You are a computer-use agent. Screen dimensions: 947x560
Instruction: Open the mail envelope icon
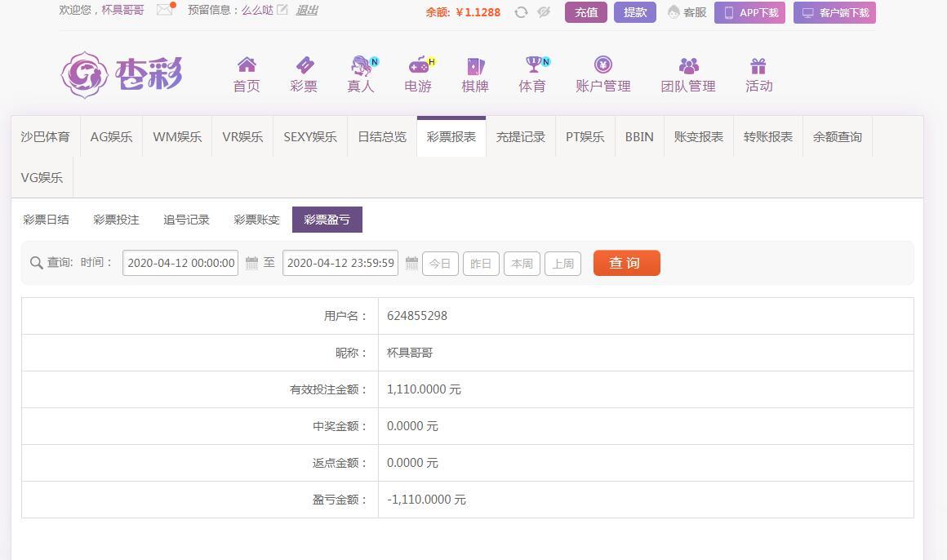coord(164,10)
